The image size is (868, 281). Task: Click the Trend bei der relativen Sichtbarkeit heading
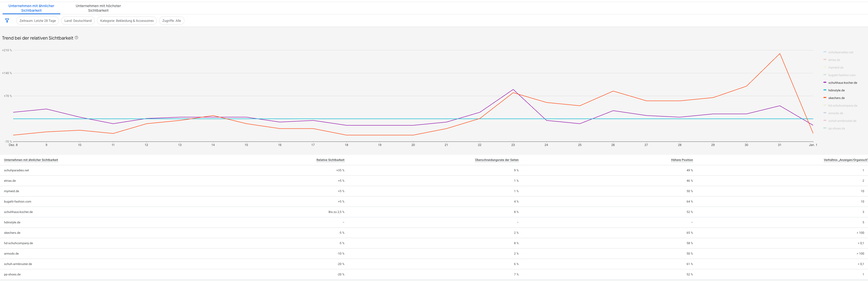point(38,38)
